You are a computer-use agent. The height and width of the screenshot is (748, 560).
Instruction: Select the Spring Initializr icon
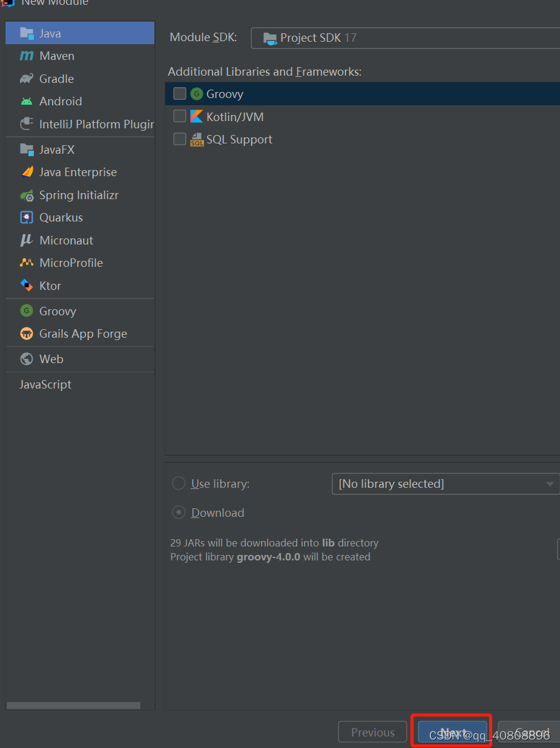pyautogui.click(x=27, y=195)
